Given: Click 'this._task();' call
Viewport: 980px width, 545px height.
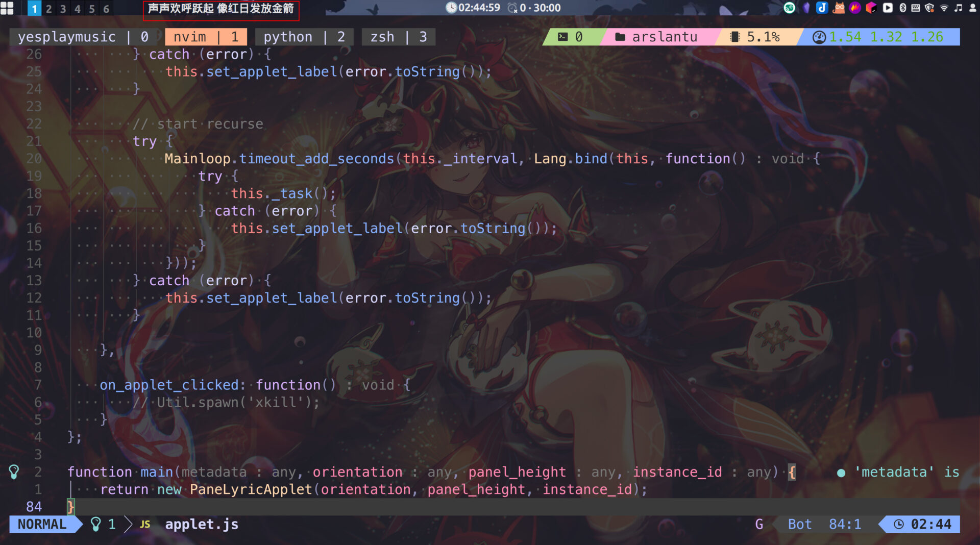Looking at the screenshot, I should point(283,193).
